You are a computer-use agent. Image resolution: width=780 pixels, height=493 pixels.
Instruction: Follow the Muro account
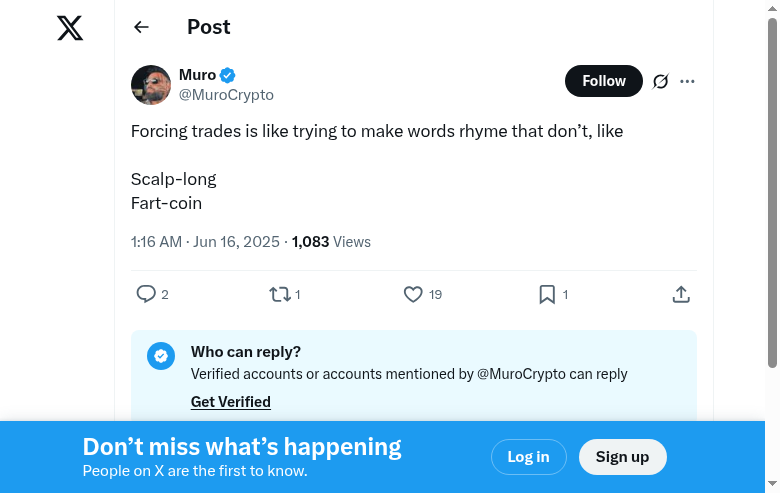coord(604,81)
